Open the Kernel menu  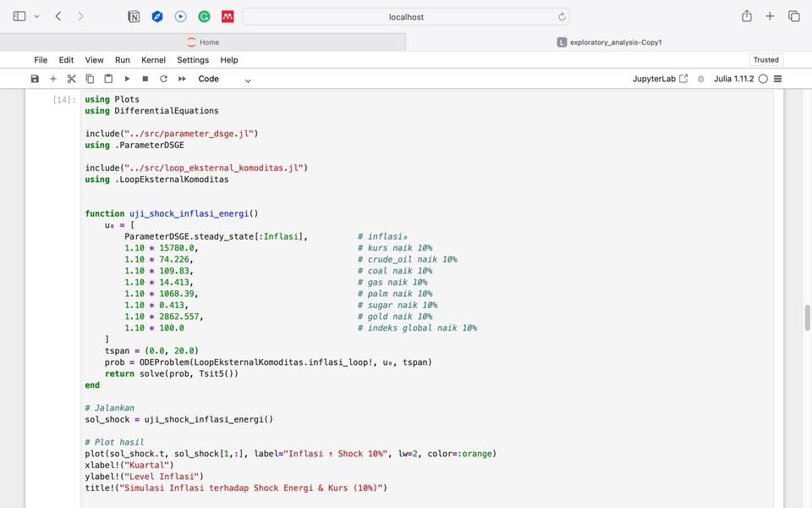tap(153, 60)
